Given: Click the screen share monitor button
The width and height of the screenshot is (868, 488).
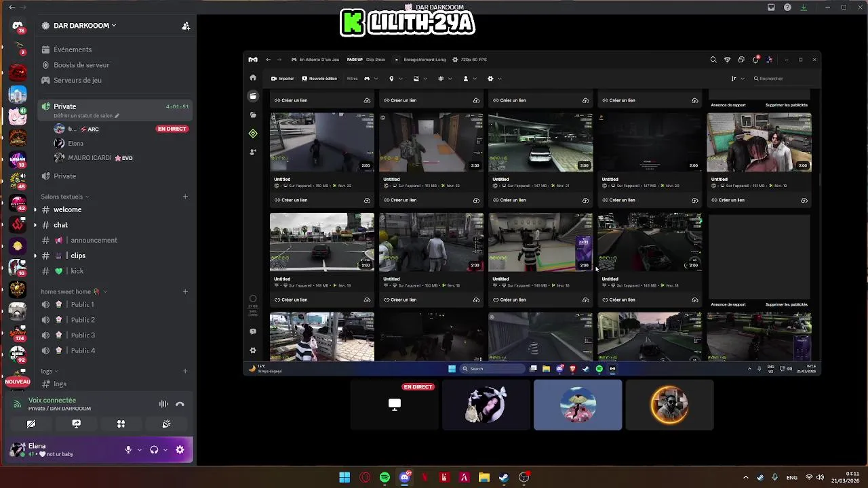Looking at the screenshot, I should pyautogui.click(x=76, y=424).
